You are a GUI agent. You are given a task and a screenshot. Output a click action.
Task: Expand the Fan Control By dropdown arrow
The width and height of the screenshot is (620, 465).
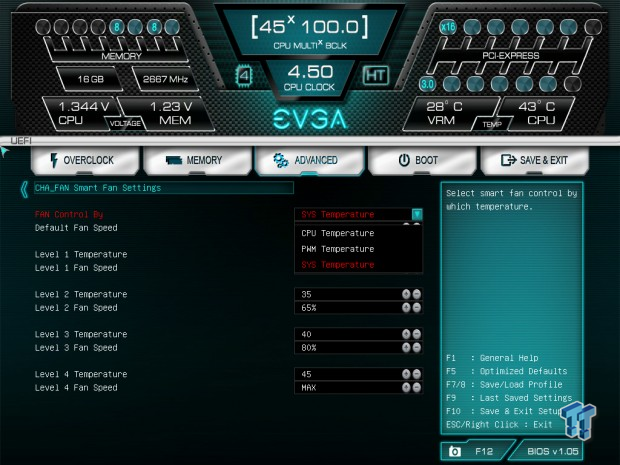[x=417, y=214]
